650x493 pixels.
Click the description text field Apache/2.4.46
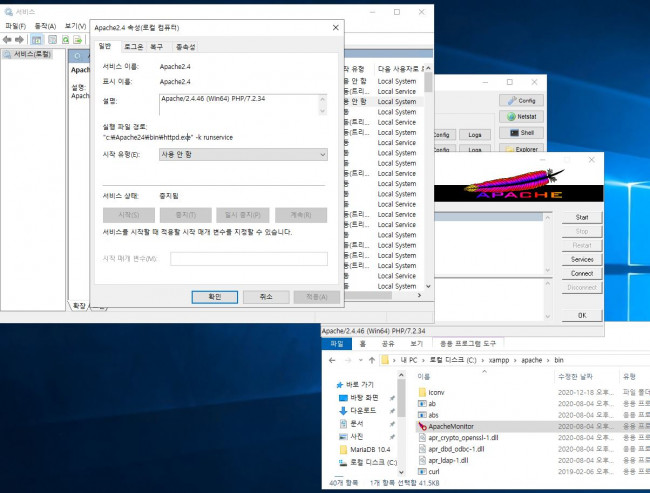click(x=239, y=105)
